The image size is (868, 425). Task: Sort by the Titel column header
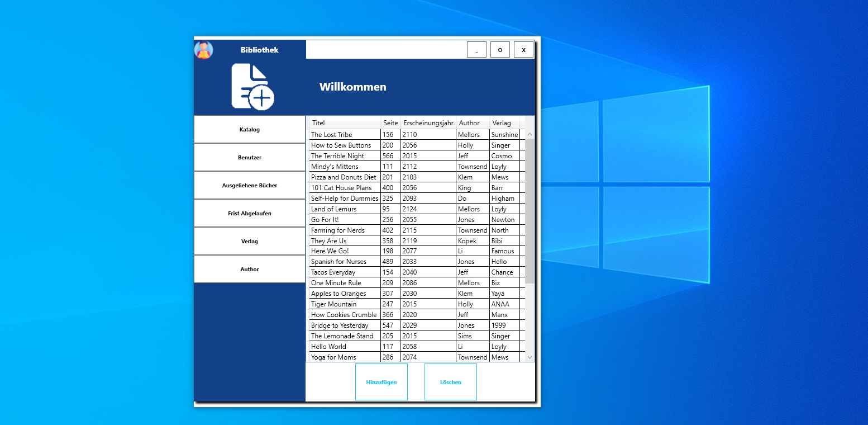point(345,122)
